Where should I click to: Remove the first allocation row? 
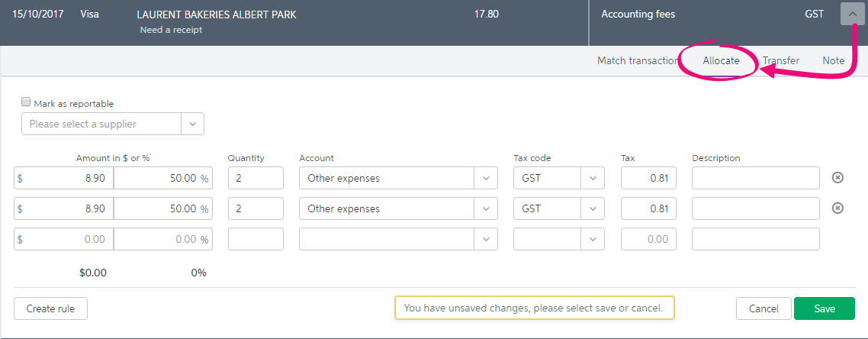838,178
